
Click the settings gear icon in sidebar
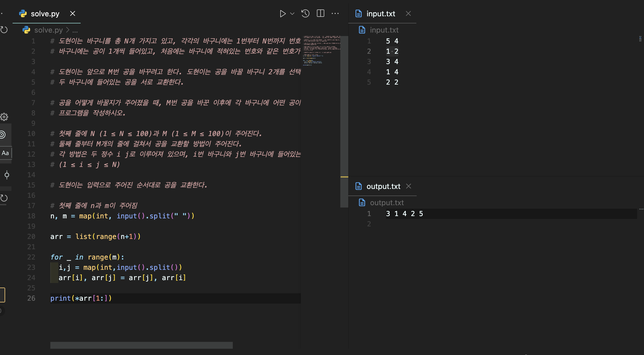(4, 117)
